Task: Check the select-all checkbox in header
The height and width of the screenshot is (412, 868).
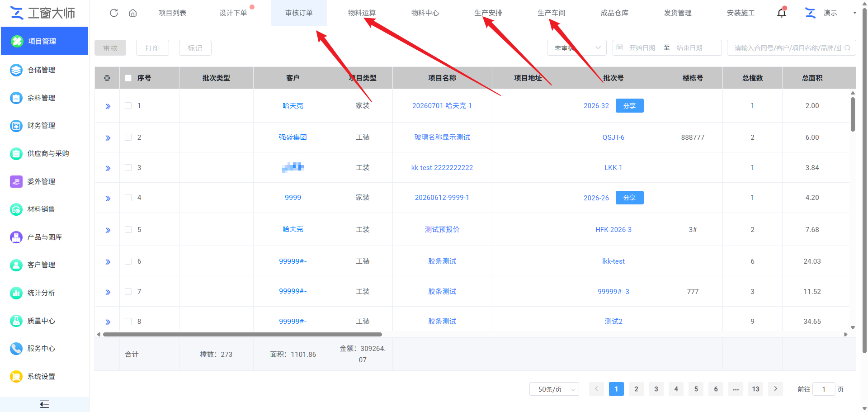Action: click(128, 78)
